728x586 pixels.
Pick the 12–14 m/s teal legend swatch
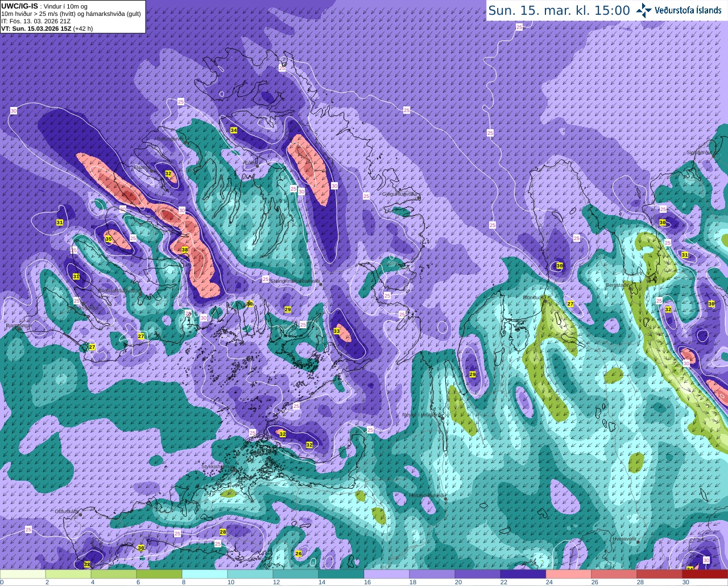pos(296,574)
